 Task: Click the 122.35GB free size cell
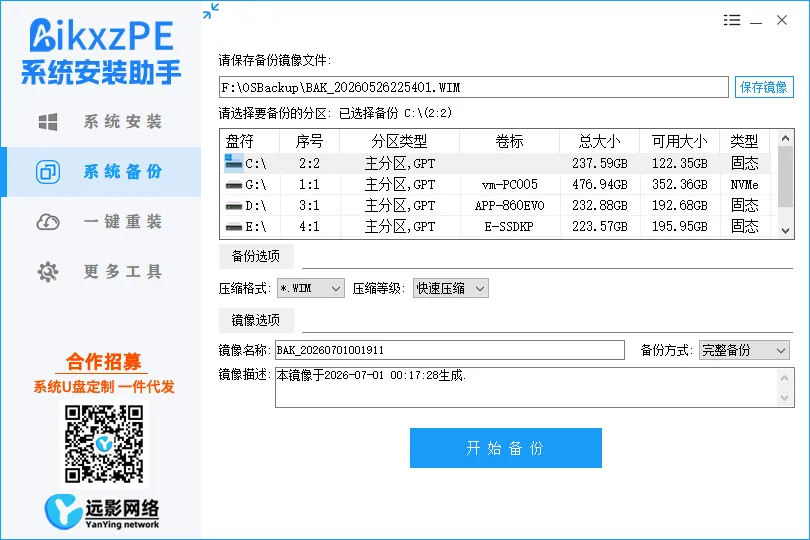679,163
